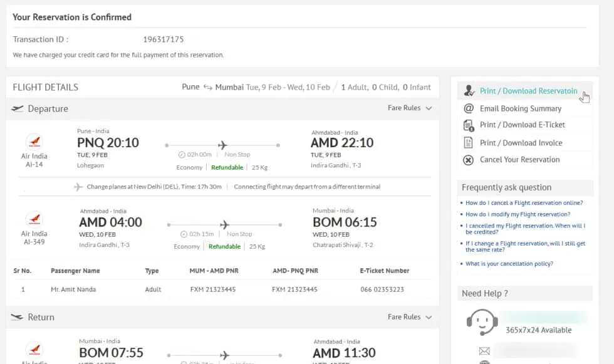
Task: Click the small plane icon beside Change planes notice
Action: (x=78, y=187)
